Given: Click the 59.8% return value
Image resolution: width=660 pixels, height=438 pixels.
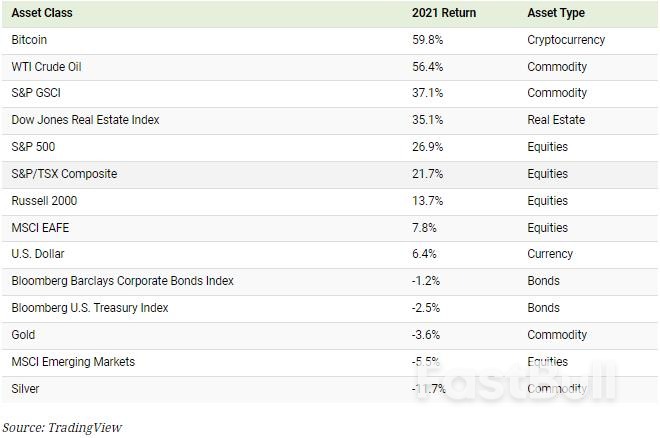Looking at the screenshot, I should pyautogui.click(x=426, y=40).
